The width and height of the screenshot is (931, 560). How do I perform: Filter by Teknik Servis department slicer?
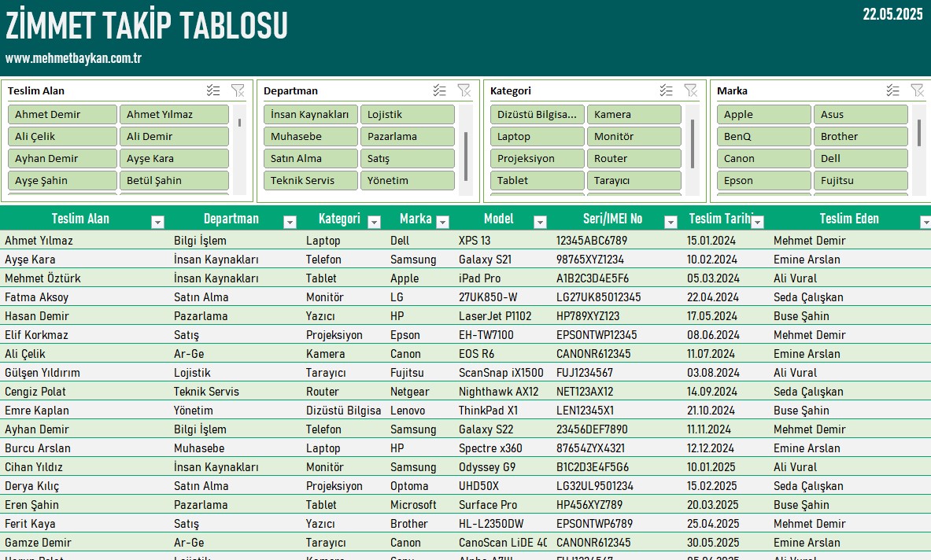[311, 180]
